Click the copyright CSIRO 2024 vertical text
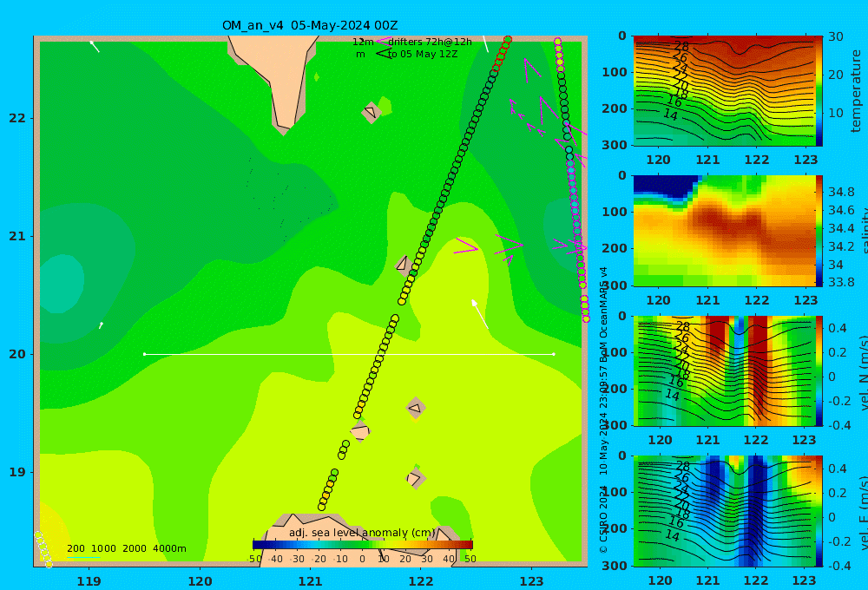Screen dimensions: 868x590 pyautogui.click(x=603, y=521)
